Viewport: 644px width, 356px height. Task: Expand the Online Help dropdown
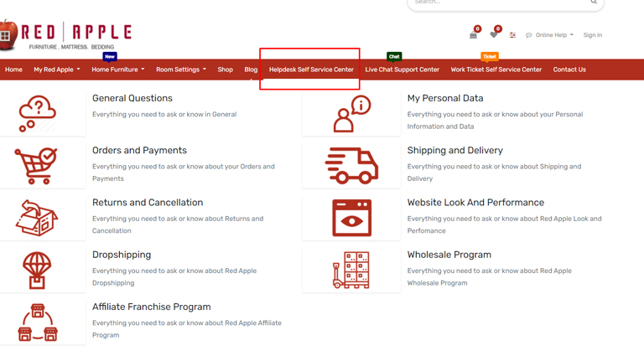pos(550,35)
